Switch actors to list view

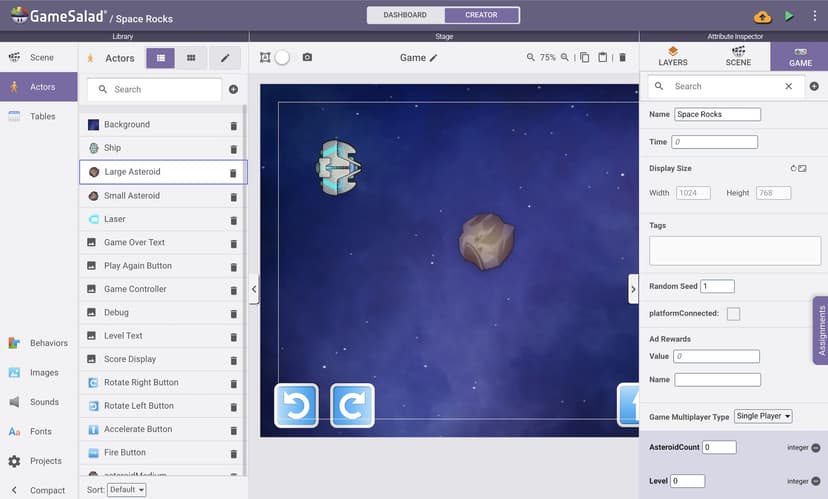point(161,58)
